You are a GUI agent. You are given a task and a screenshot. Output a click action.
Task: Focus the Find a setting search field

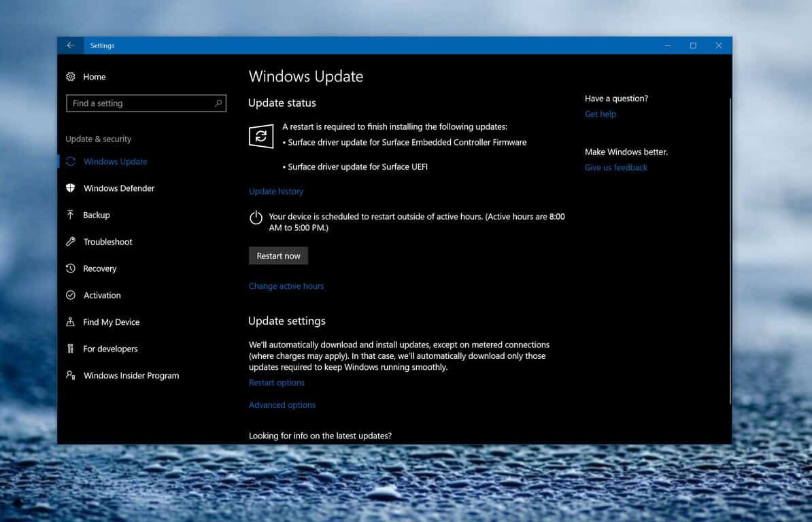coord(146,103)
